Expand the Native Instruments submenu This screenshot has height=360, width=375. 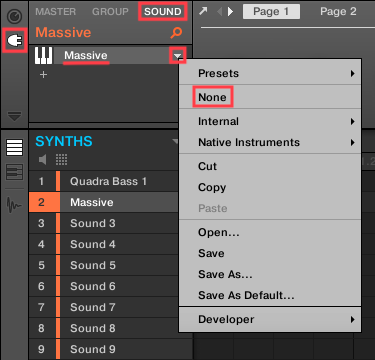coord(270,142)
